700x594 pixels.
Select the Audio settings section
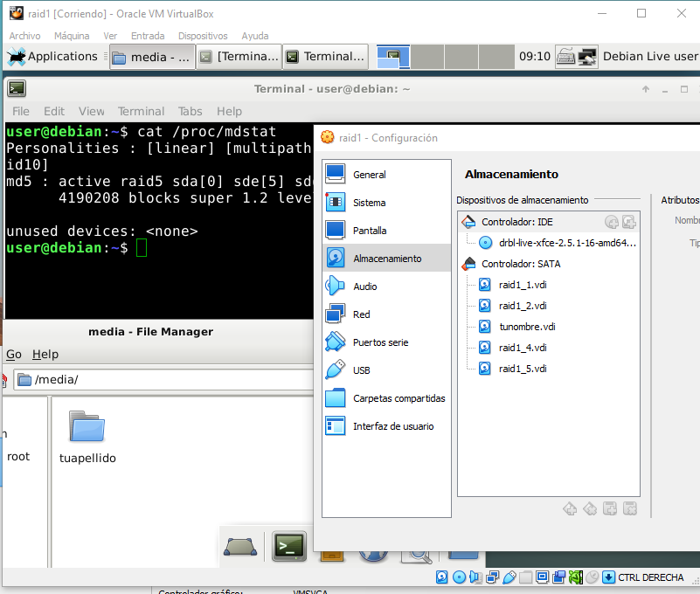pyautogui.click(x=386, y=287)
